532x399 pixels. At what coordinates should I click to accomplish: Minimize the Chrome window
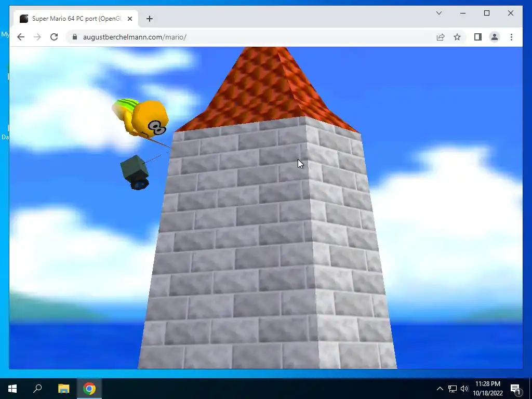coord(463,13)
